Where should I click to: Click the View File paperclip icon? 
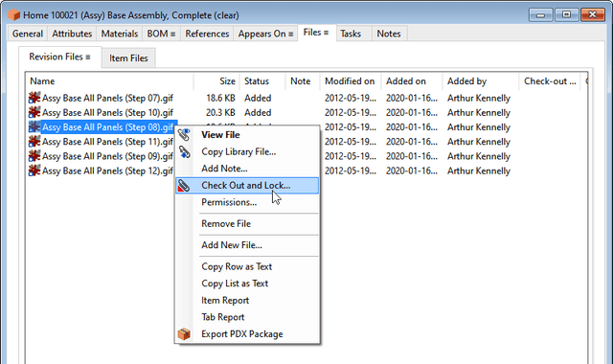pyautogui.click(x=184, y=134)
